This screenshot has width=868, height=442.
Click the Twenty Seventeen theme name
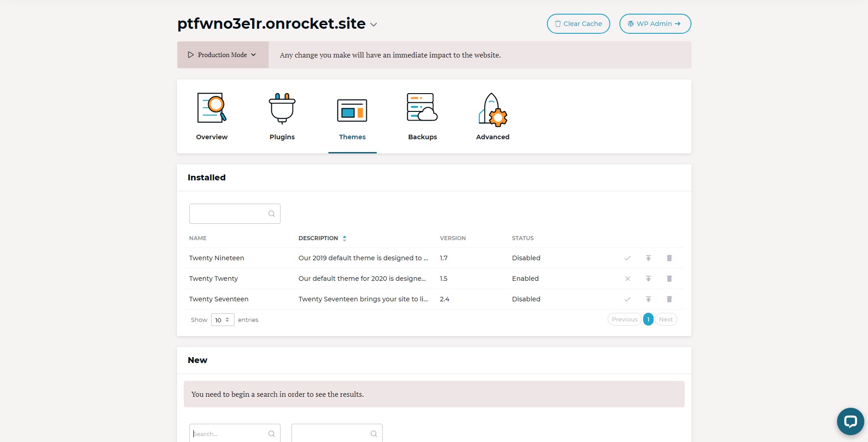click(219, 299)
